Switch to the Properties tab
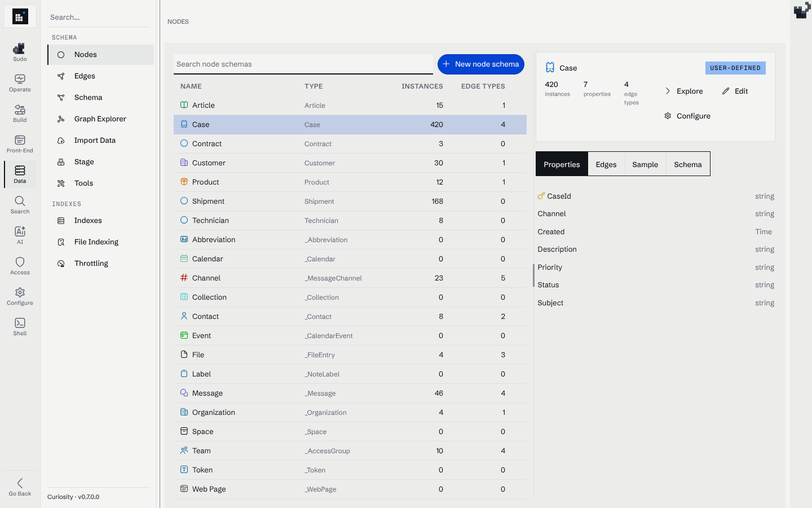812x508 pixels. tap(562, 164)
